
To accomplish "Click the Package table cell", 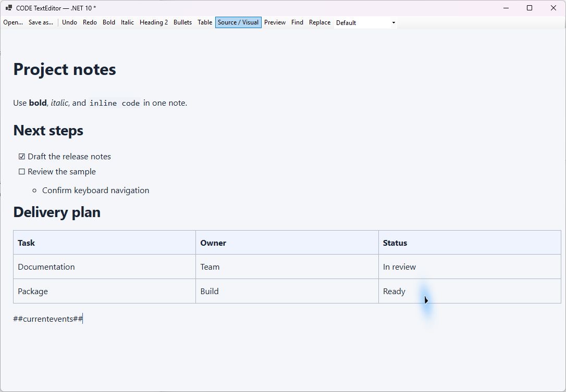I will pyautogui.click(x=105, y=291).
